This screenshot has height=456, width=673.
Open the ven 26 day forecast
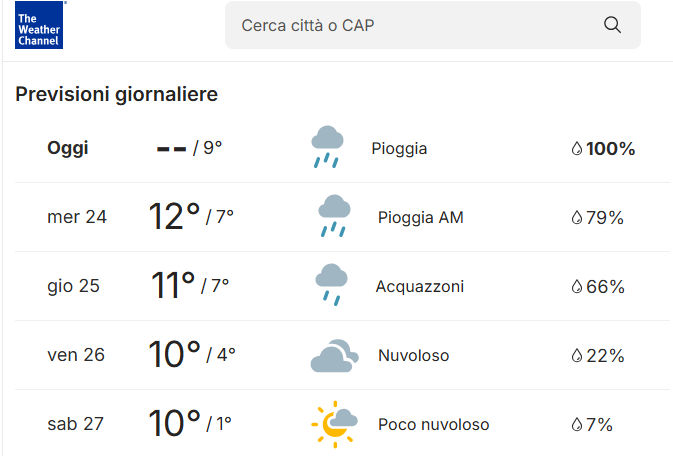coord(76,355)
